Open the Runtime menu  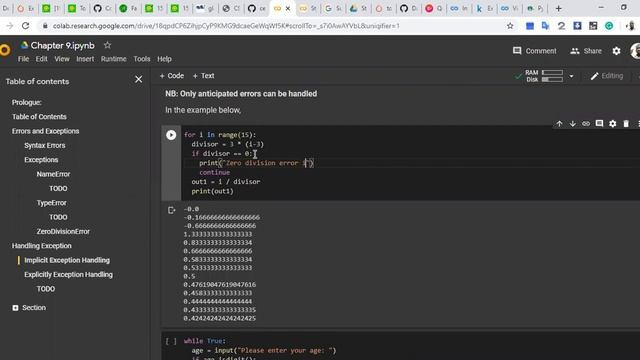(113, 59)
